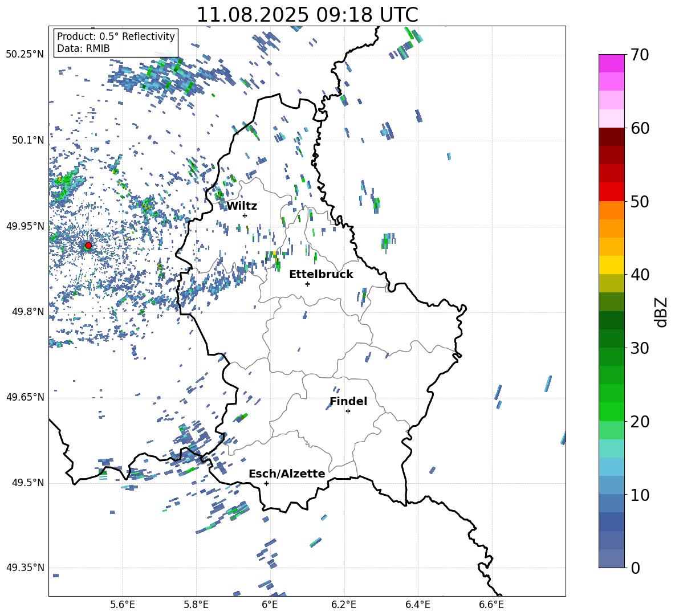
Task: Click the 49.8°N latitude label
Action: 28,312
